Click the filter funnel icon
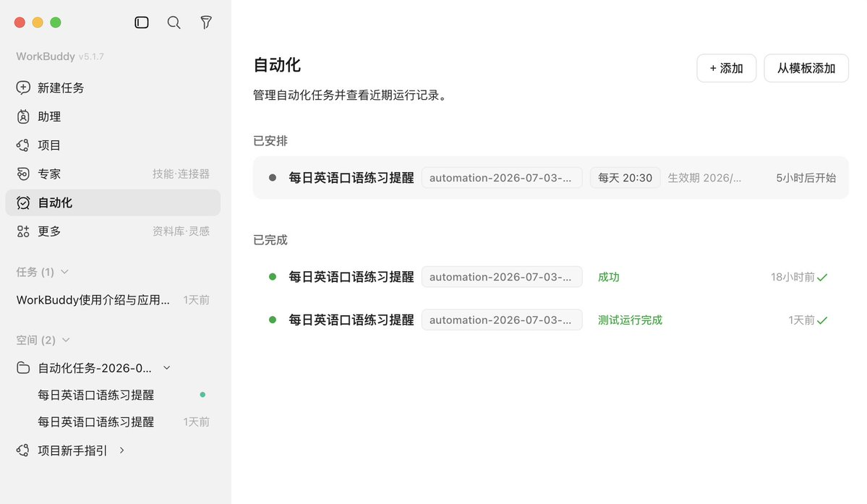The image size is (867, 504). tap(205, 22)
